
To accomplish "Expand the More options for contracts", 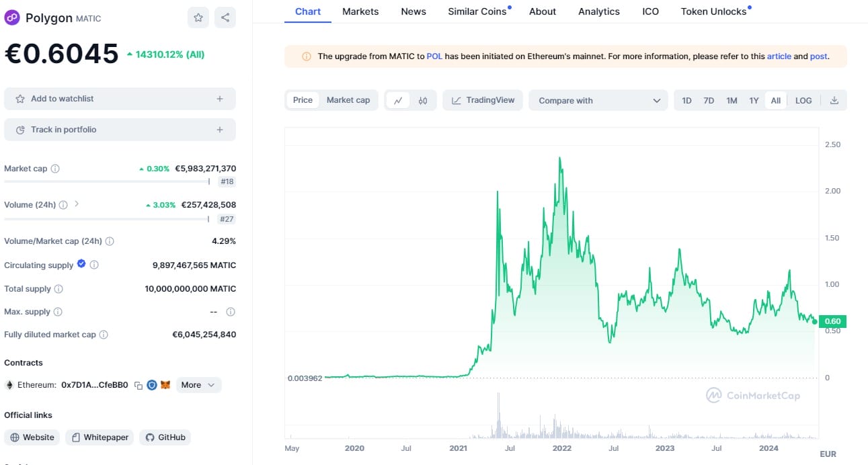I will click(198, 384).
